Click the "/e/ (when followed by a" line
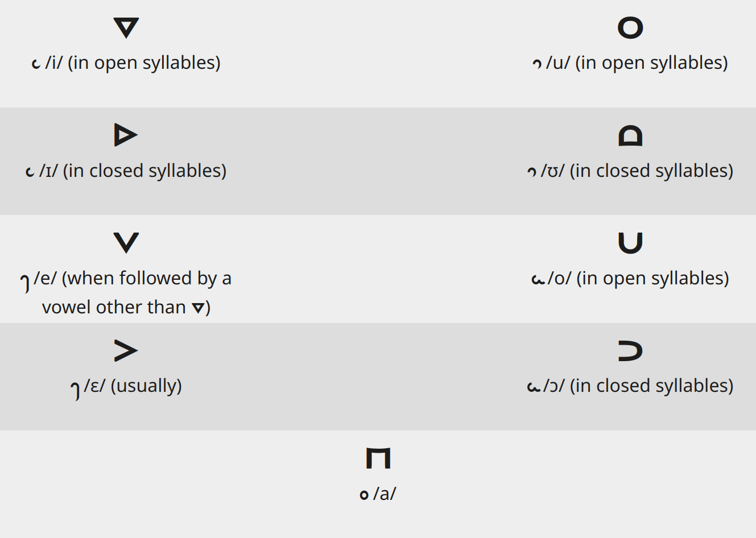 [x=133, y=278]
